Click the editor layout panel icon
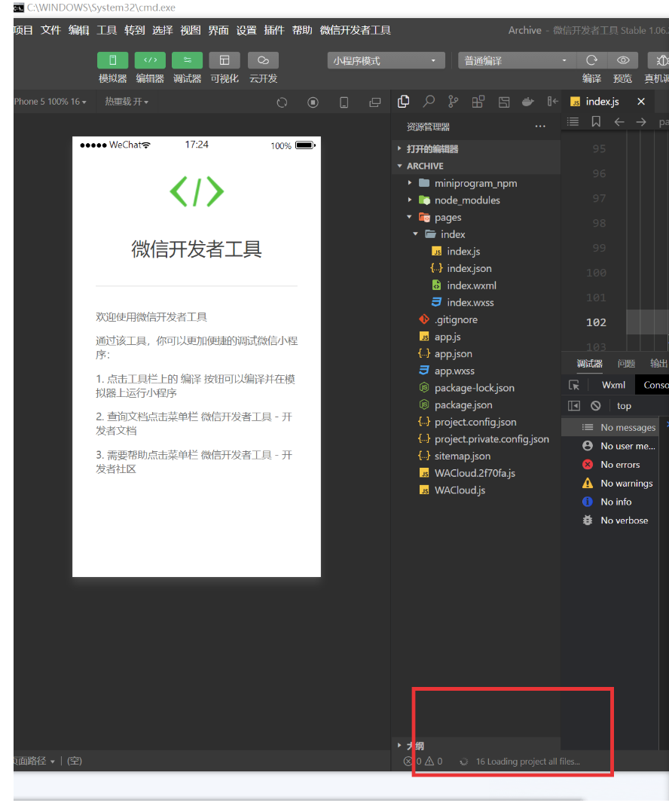The width and height of the screenshot is (669, 812). tap(504, 102)
